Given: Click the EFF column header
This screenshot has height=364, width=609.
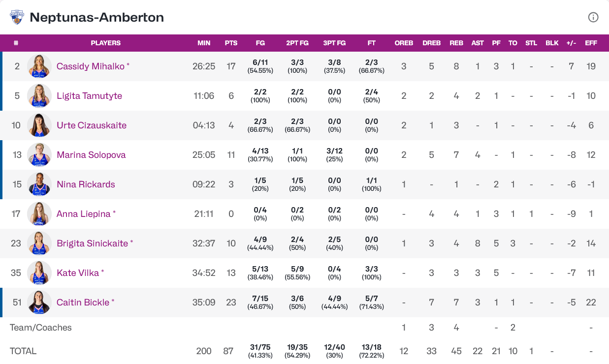Looking at the screenshot, I should point(591,43).
